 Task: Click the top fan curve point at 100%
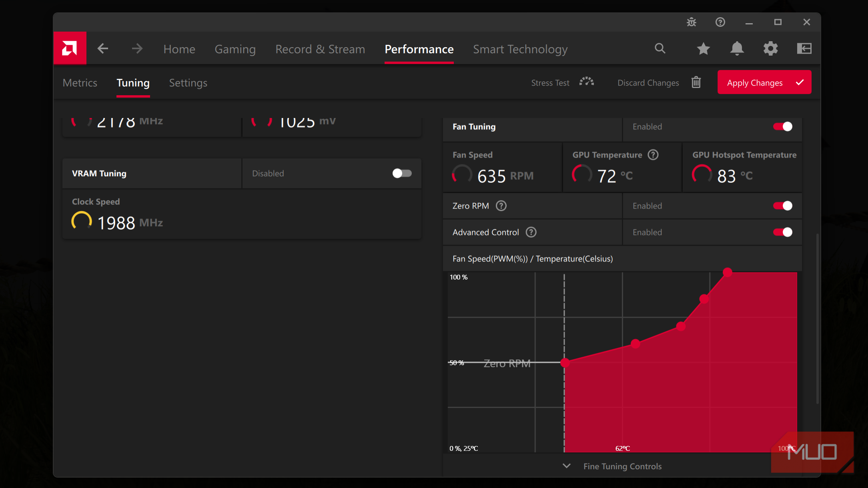pyautogui.click(x=727, y=272)
